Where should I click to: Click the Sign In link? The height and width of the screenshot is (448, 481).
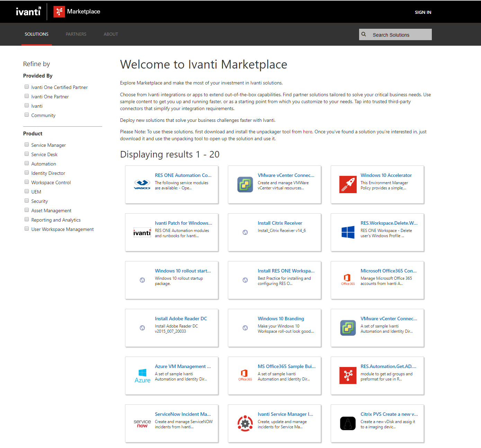point(423,12)
